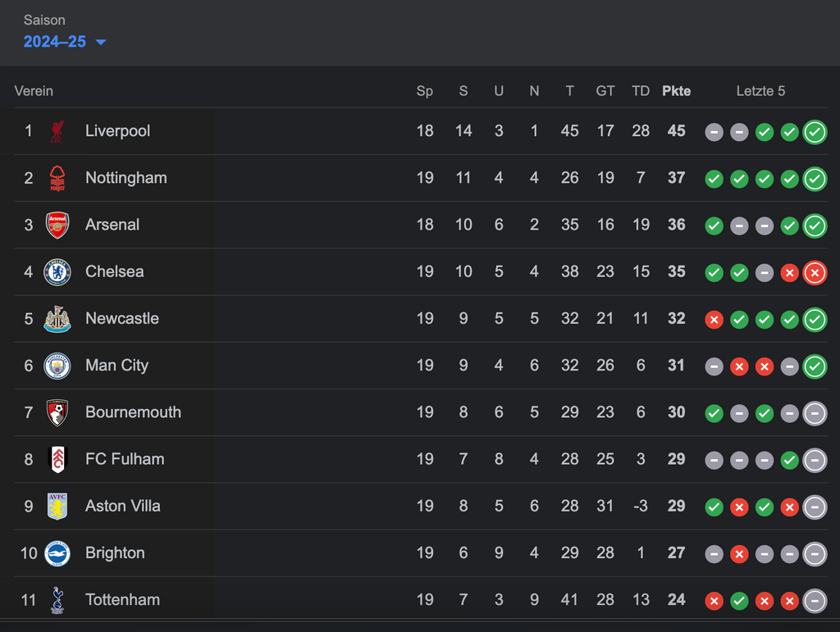Click the Letzte 5 column header

pyautogui.click(x=760, y=91)
